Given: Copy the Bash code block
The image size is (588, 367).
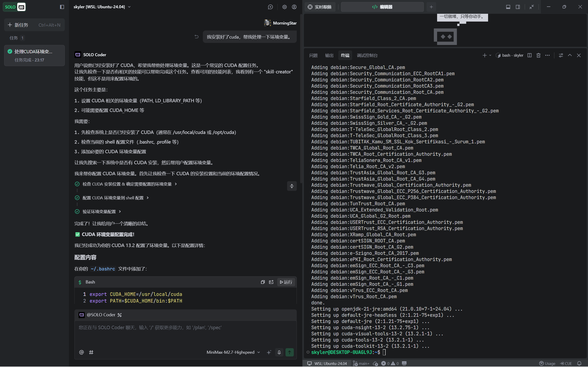Looking at the screenshot, I should point(263,282).
